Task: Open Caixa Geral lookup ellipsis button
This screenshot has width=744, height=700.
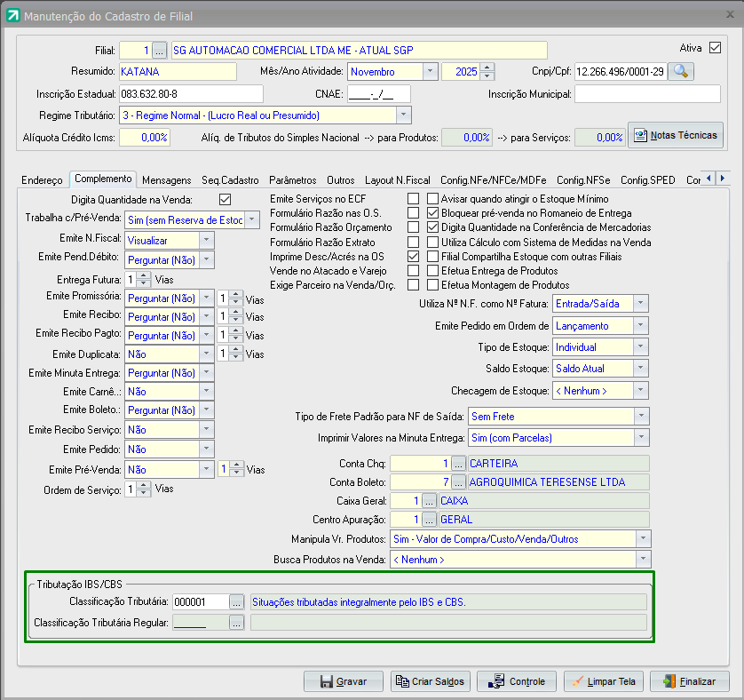Action: [x=429, y=501]
